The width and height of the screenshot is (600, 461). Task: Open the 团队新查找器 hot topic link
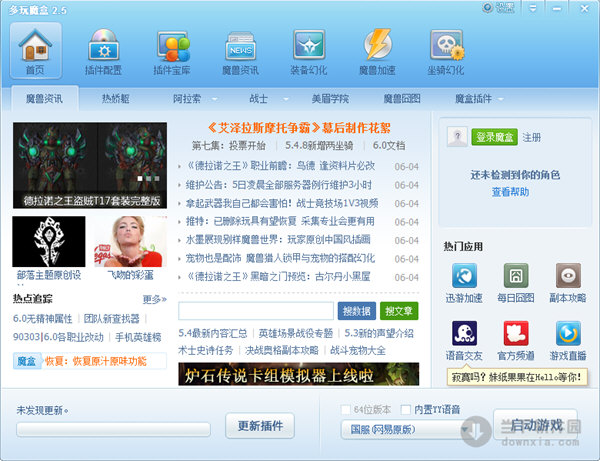click(x=111, y=319)
